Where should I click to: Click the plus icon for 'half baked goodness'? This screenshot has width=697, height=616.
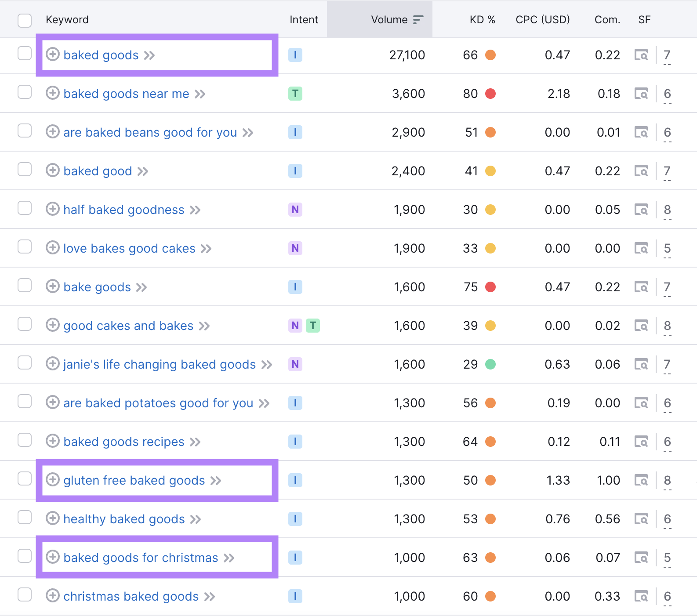(x=53, y=209)
